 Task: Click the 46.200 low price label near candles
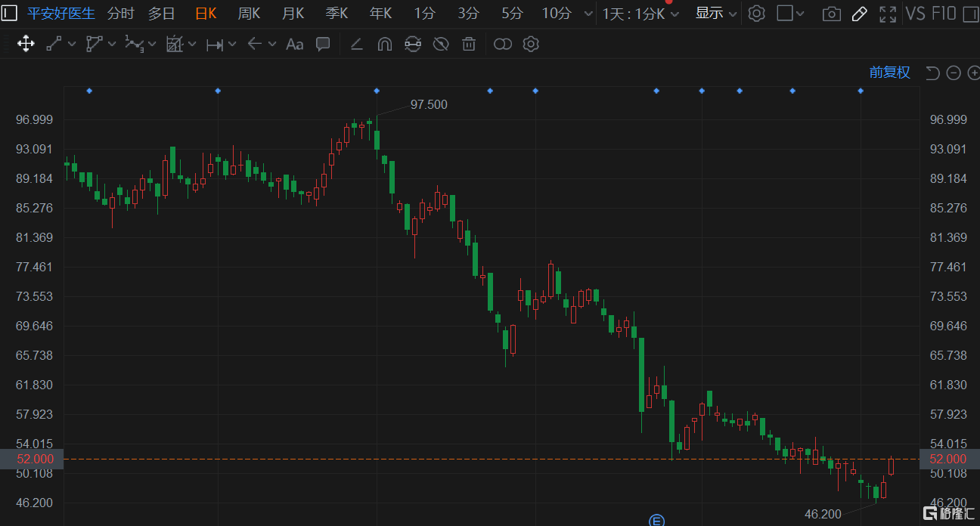(x=823, y=514)
